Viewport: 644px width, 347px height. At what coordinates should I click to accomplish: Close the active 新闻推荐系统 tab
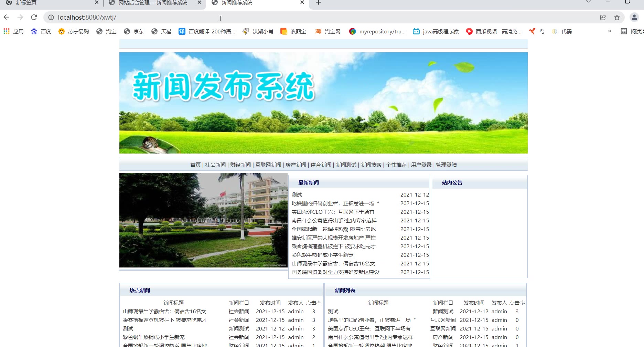(x=302, y=2)
